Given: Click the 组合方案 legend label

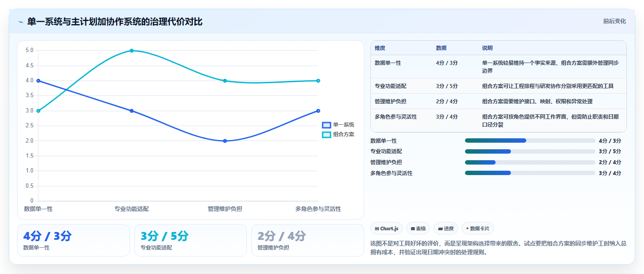Looking at the screenshot, I should tap(344, 134).
